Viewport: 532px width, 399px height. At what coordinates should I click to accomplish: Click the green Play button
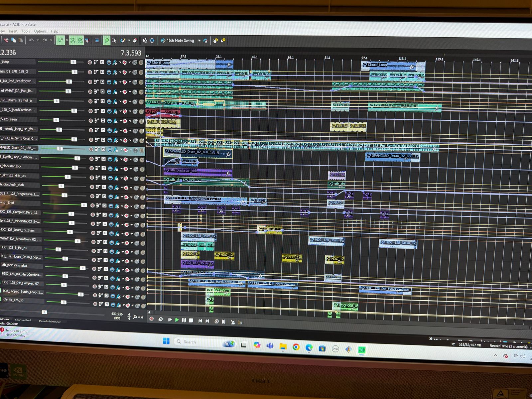click(177, 320)
